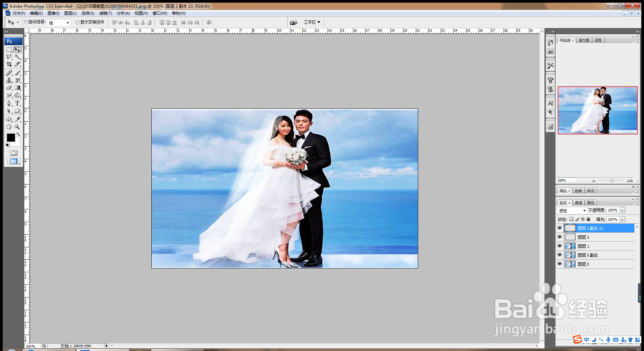Select the Horizontal Type tool
Viewport: 644px width, 351px height.
click(x=18, y=103)
